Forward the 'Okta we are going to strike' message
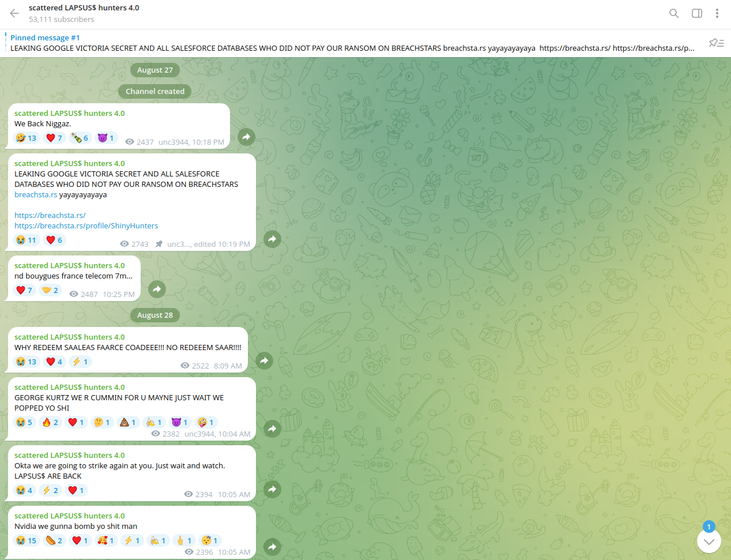 coord(272,489)
